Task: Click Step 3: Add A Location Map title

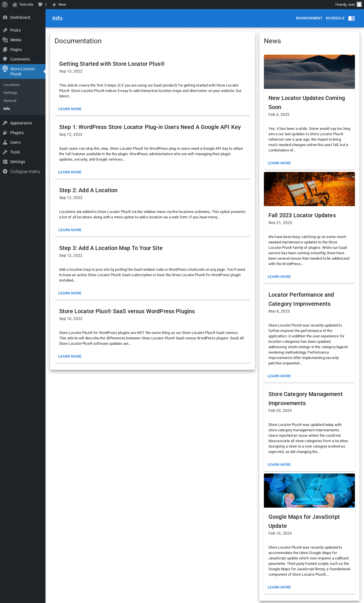Action: [x=111, y=248]
